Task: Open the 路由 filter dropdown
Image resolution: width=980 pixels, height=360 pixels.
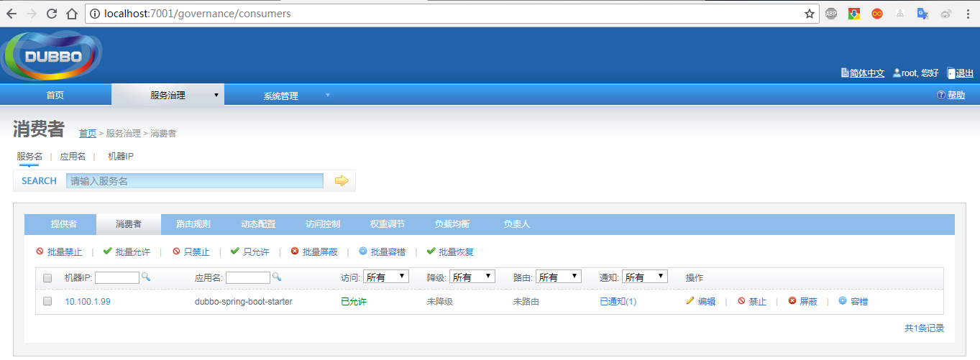Action: point(559,277)
